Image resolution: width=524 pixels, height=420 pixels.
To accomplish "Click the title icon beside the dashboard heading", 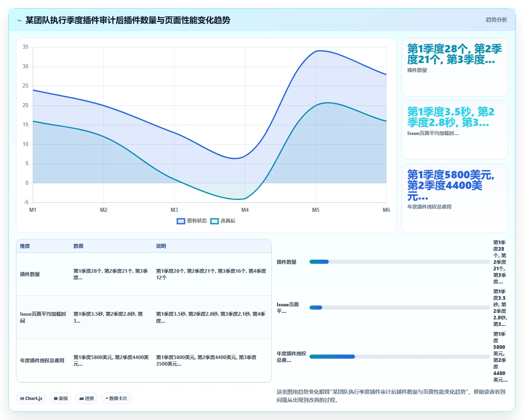I will [x=19, y=20].
